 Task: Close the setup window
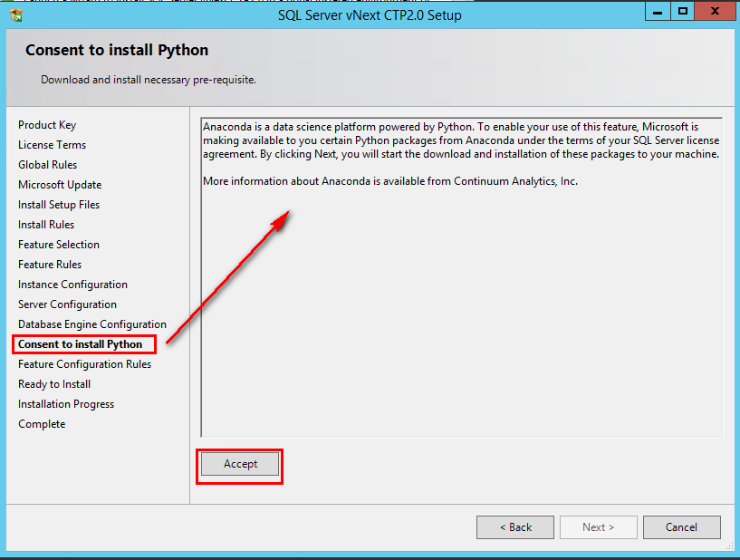(716, 12)
